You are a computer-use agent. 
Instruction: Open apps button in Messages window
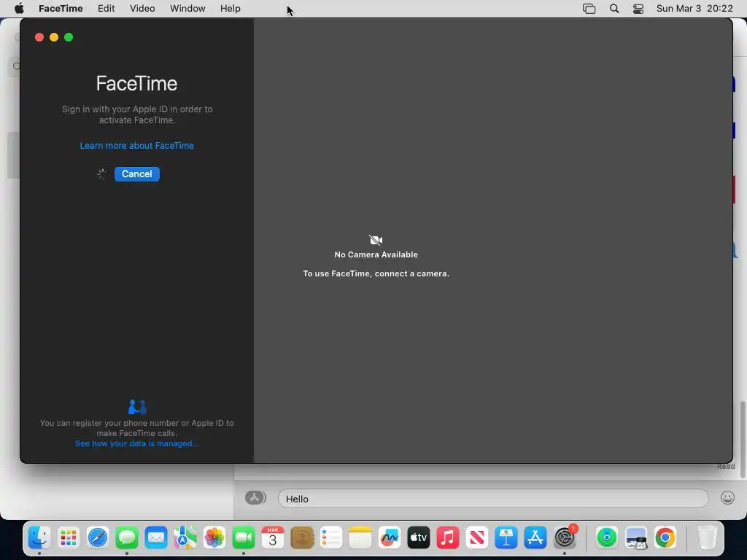(x=255, y=497)
